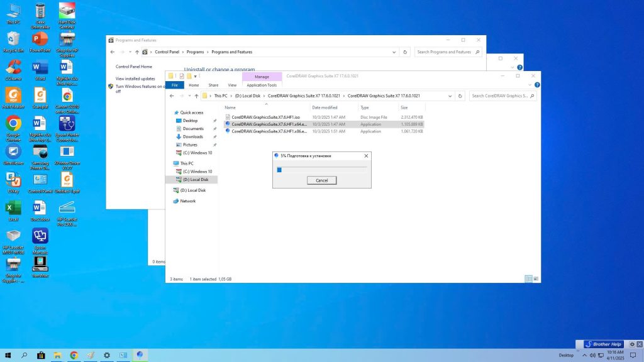Open the Foxit Reader desktop icon
This screenshot has height=362, width=644.
tap(13, 96)
